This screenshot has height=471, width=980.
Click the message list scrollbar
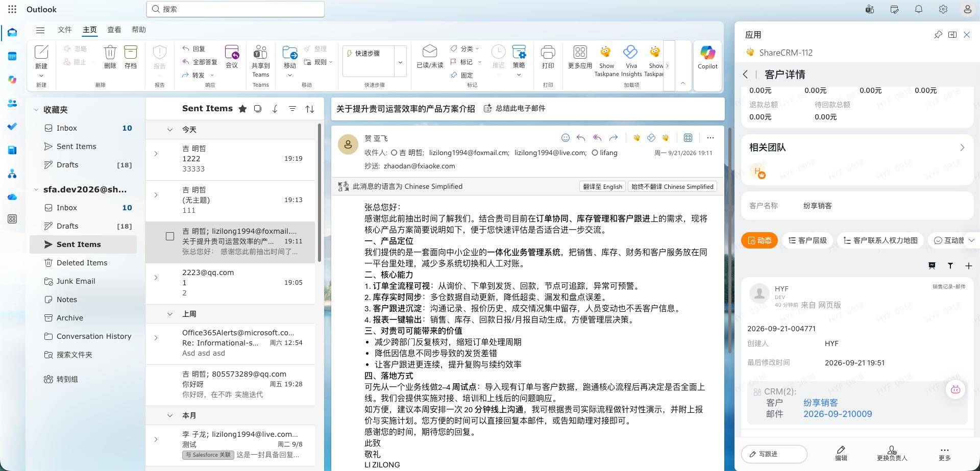[320, 193]
